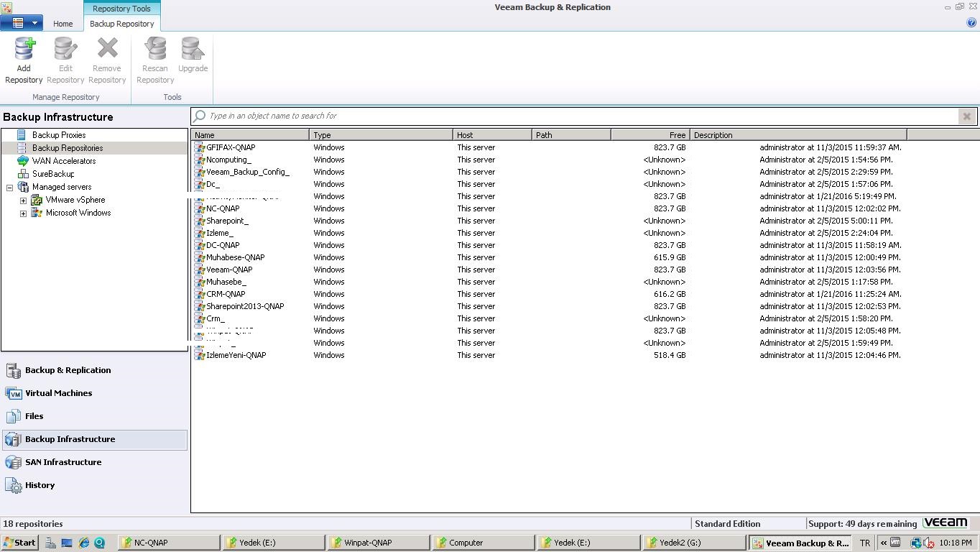Screen dimensions: 980x552
Task: Click the help question mark icon
Action: [971, 22]
